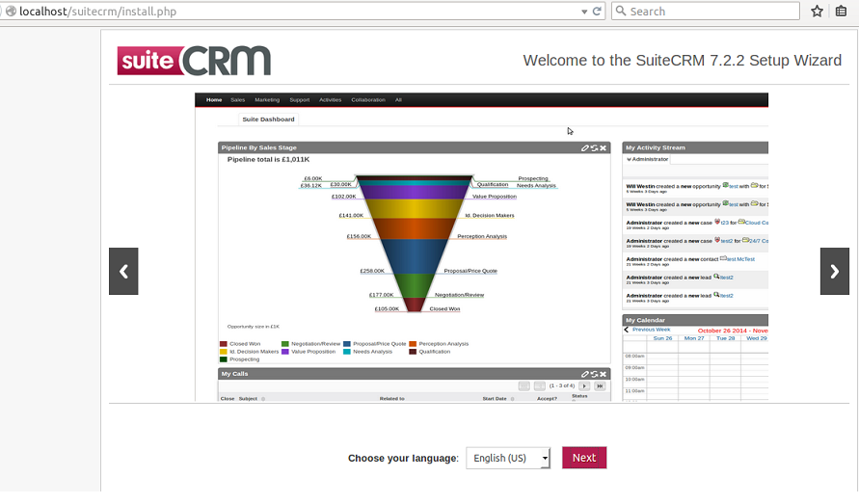The image size is (859, 504).
Task: Close the My Calls dashlet
Action: point(604,374)
